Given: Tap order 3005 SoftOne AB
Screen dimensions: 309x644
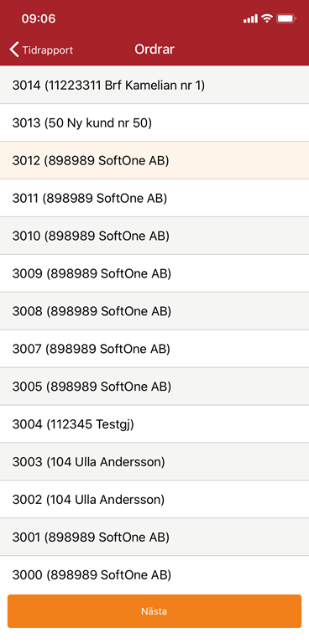Looking at the screenshot, I should [x=154, y=387].
